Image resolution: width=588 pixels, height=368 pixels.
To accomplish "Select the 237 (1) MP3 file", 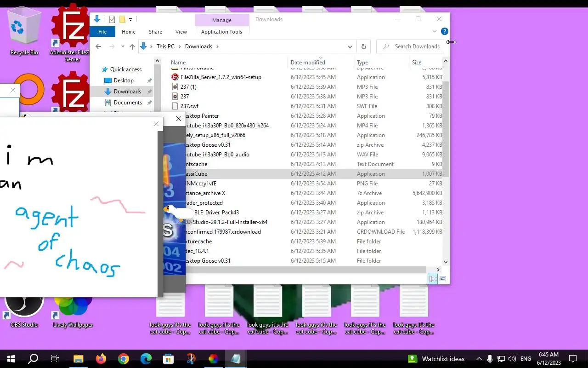I will (188, 87).
